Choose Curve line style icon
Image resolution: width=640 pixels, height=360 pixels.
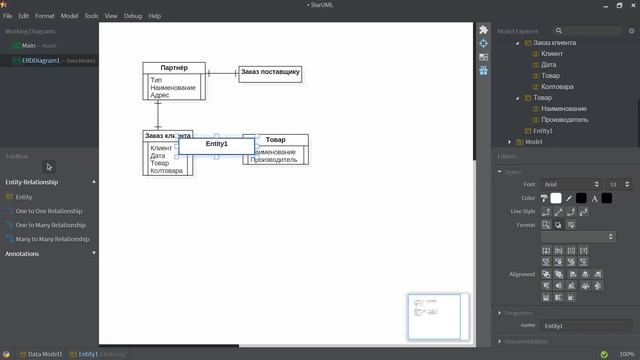pyautogui.click(x=584, y=212)
